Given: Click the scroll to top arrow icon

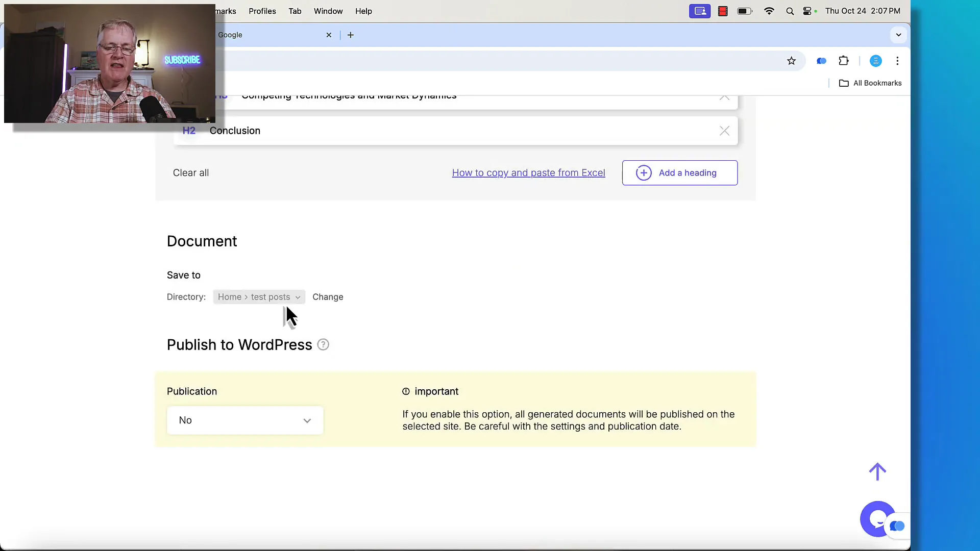Looking at the screenshot, I should tap(877, 471).
